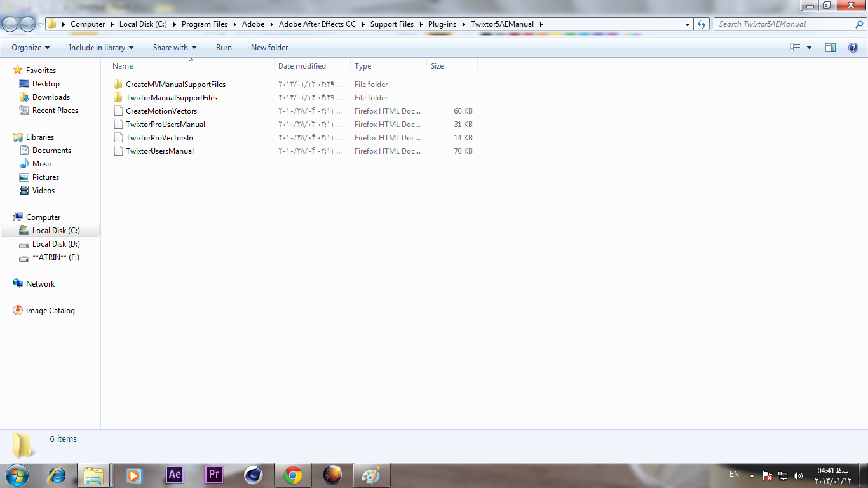Open the Share with menu
Image resolution: width=868 pixels, height=488 pixels.
coord(175,48)
